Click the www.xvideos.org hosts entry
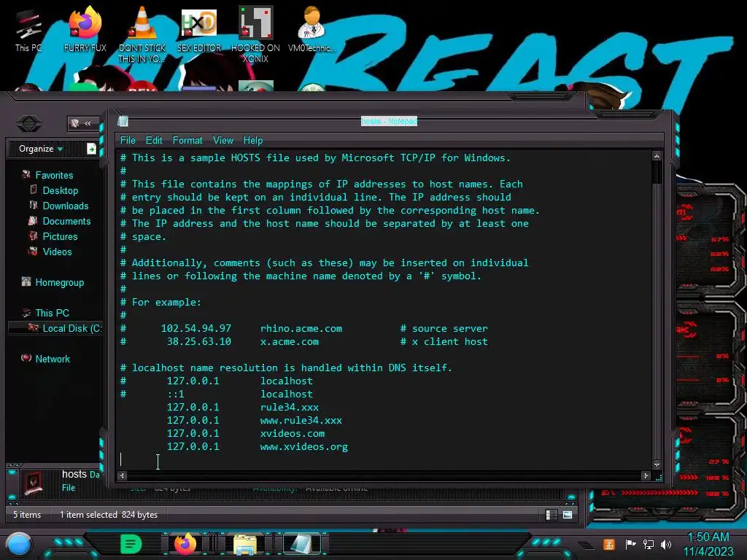The width and height of the screenshot is (747, 560). click(x=304, y=447)
